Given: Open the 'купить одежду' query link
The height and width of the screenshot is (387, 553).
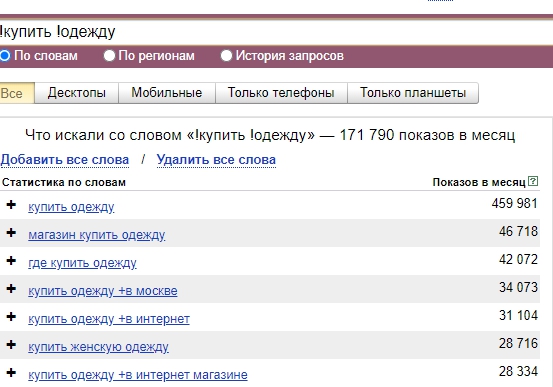Looking at the screenshot, I should coord(71,207).
